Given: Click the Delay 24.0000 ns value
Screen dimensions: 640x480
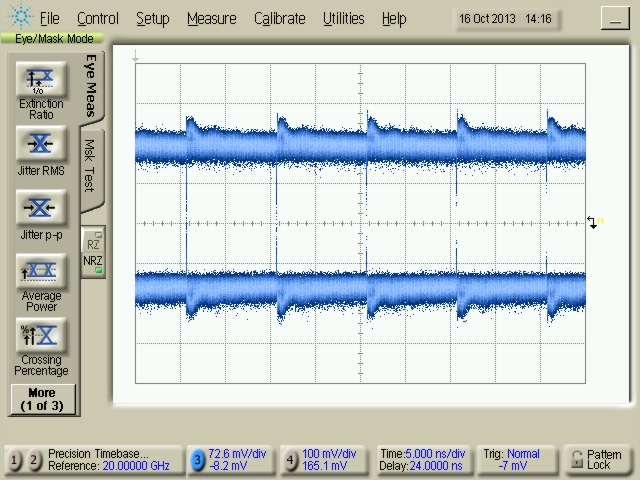Looking at the screenshot, I should (x=421, y=466).
